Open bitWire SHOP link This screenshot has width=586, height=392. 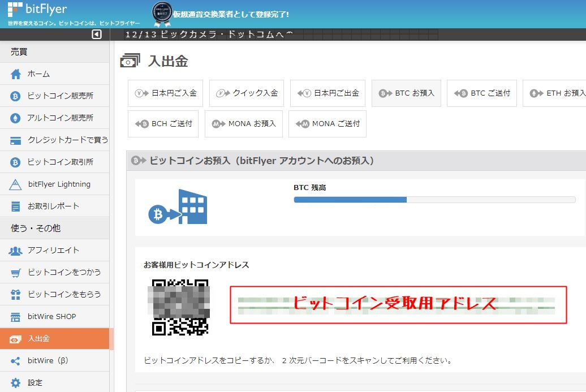(x=54, y=317)
